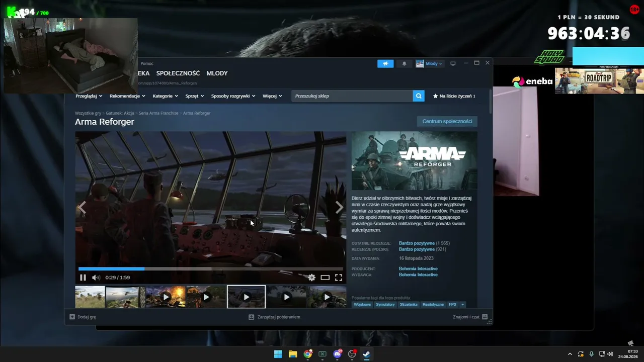Follow breadcrumb link 'Wszystkie gry'
The height and width of the screenshot is (362, 644).
(88, 113)
